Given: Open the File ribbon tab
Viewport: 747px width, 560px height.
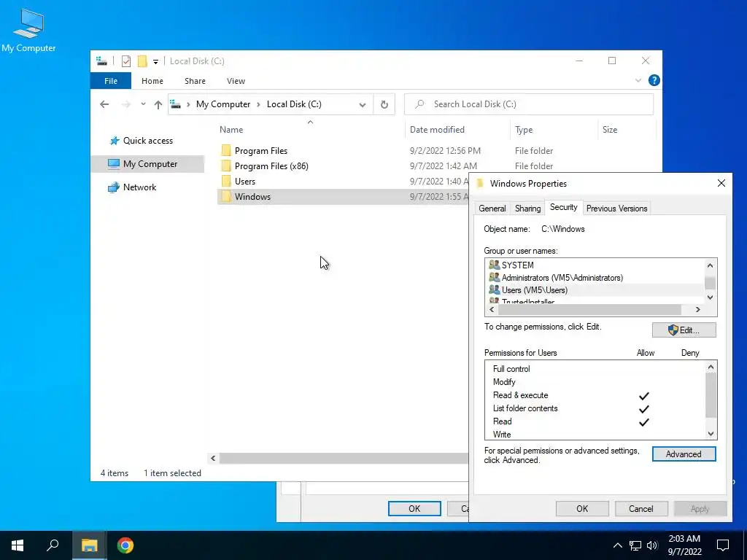Looking at the screenshot, I should (111, 81).
